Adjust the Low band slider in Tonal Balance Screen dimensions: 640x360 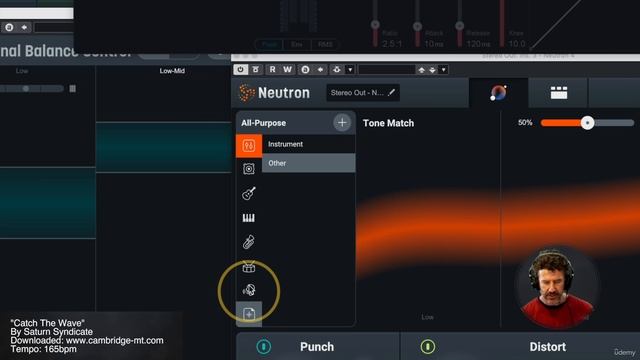coord(26,89)
